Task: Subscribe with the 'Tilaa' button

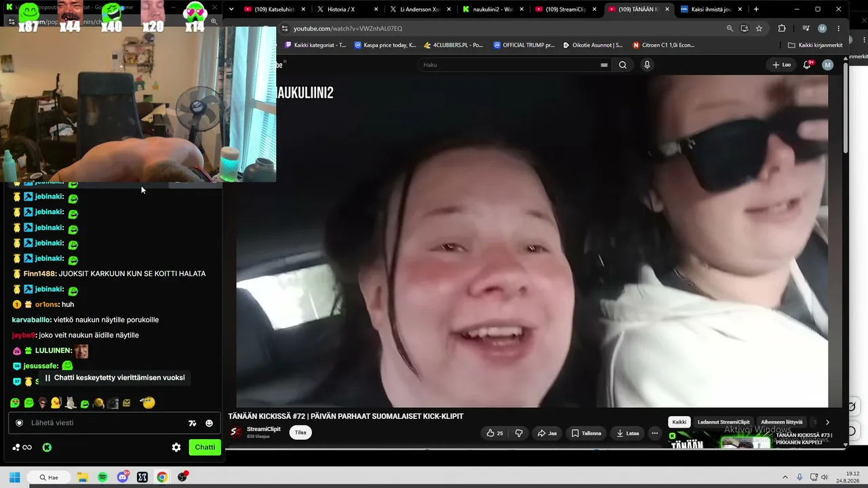Action: (x=300, y=432)
